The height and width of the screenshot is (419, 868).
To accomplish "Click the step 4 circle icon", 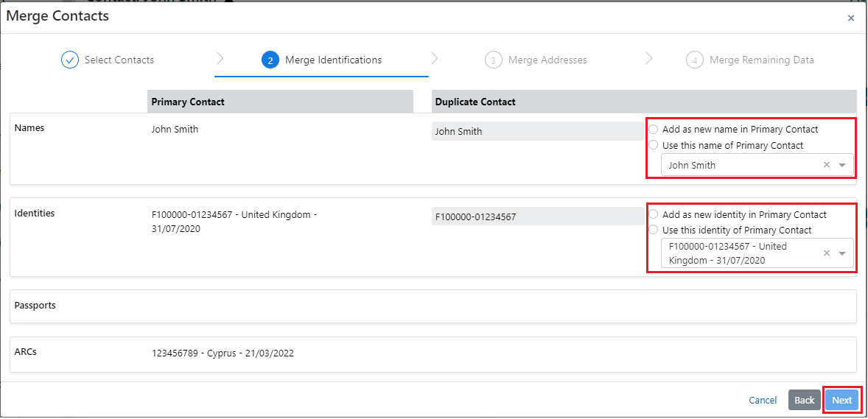I will coord(694,60).
